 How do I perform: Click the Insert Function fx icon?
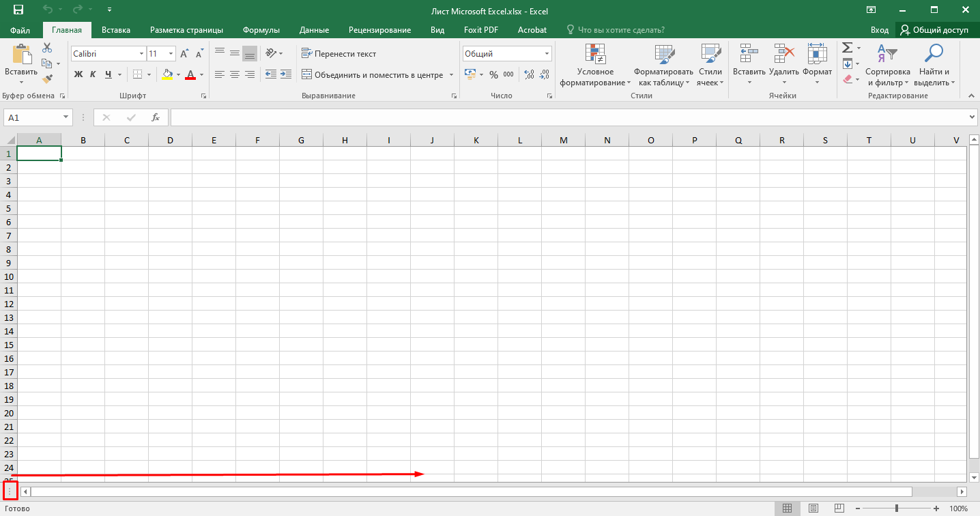[156, 117]
